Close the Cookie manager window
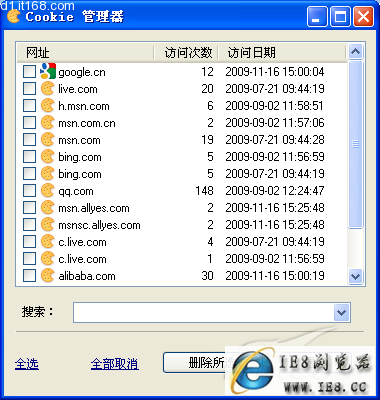 (363, 16)
